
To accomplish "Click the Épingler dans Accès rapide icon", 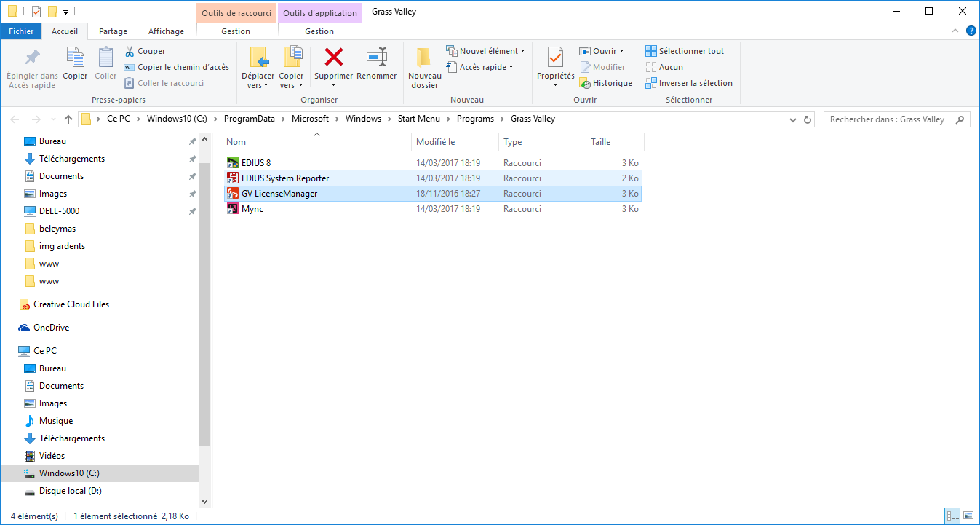I will pos(32,58).
